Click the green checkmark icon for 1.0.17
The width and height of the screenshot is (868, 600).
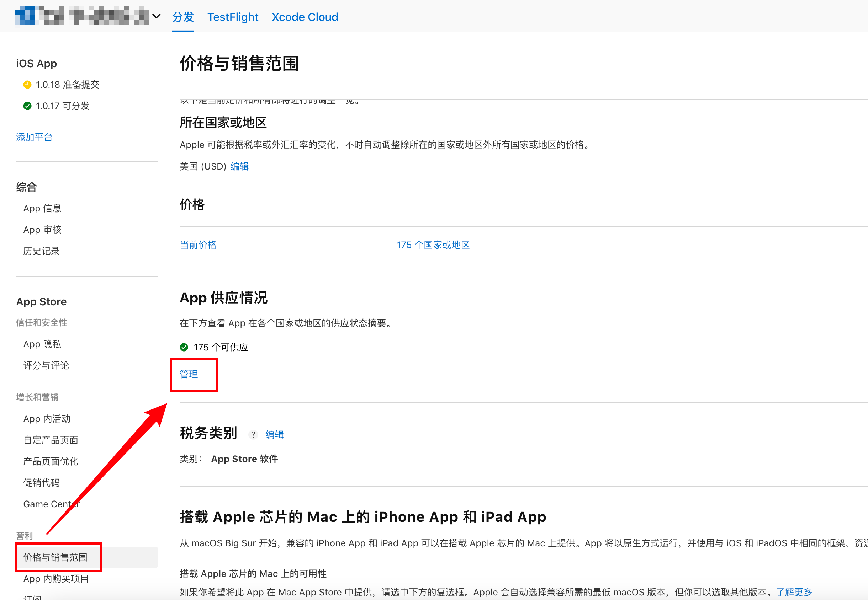point(27,106)
